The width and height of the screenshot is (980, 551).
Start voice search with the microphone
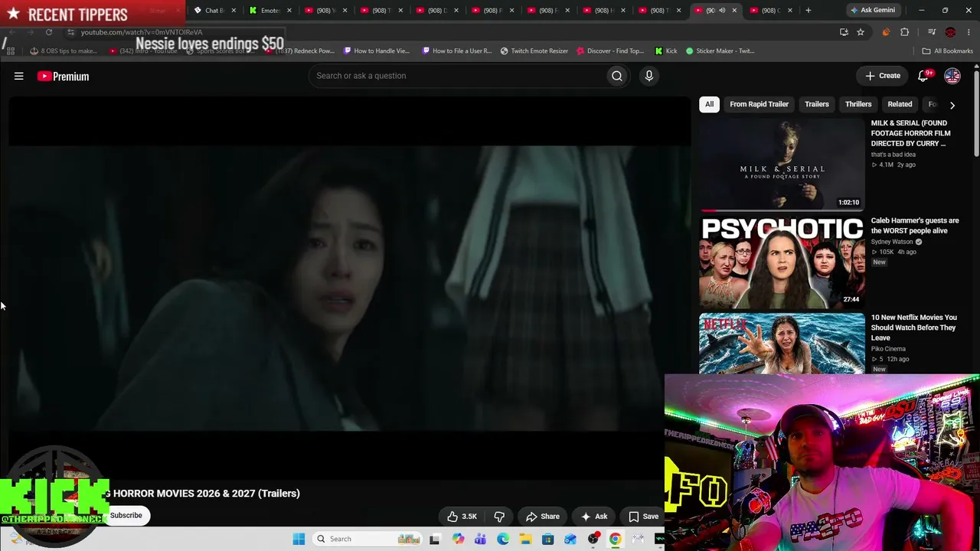(x=648, y=76)
